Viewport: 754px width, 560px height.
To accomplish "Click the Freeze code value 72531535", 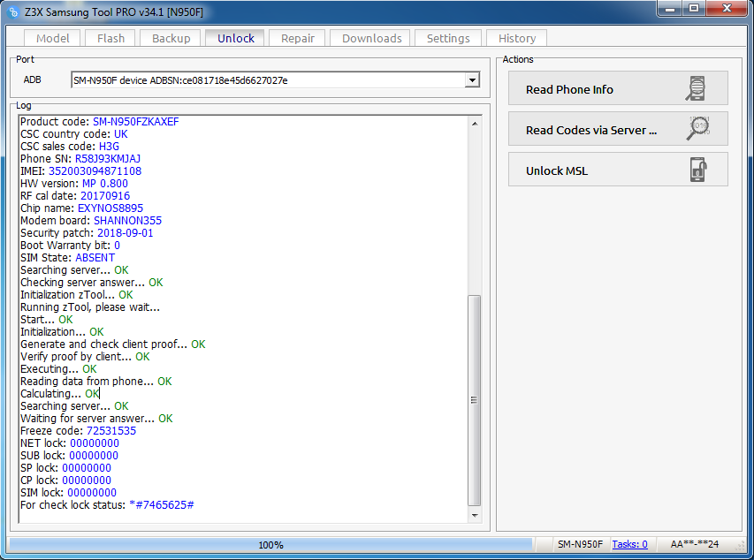I will (111, 431).
